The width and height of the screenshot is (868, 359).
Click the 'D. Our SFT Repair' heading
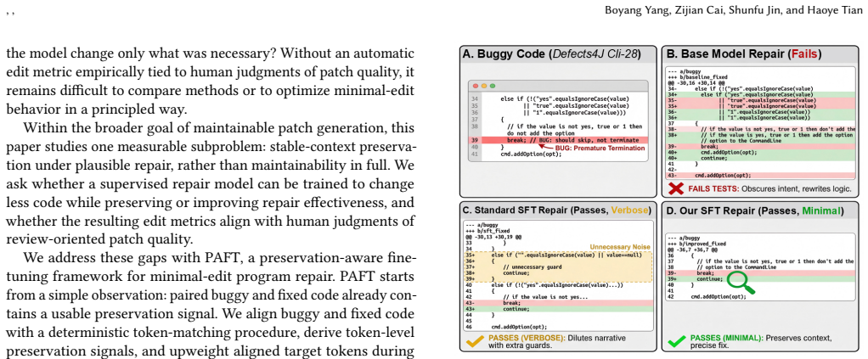[753, 210]
